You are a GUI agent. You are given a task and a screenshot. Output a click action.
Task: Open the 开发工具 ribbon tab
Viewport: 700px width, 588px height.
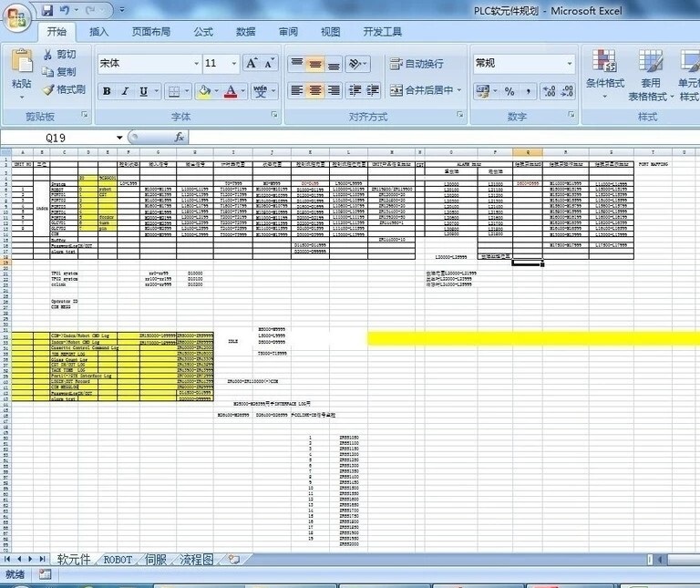(382, 32)
